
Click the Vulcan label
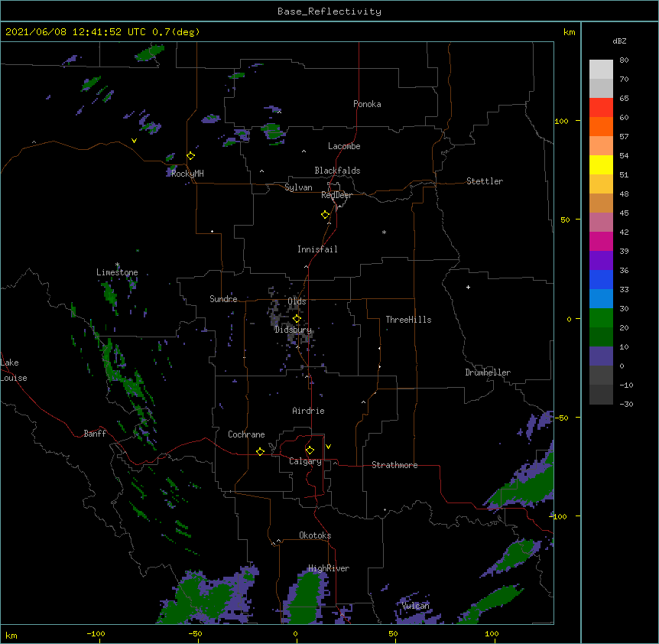416,606
